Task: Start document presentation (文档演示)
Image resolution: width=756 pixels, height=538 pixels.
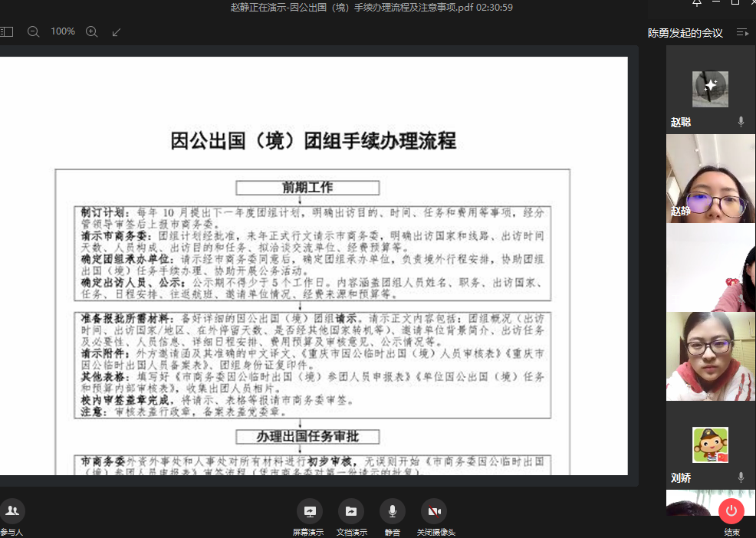Action: [351, 511]
